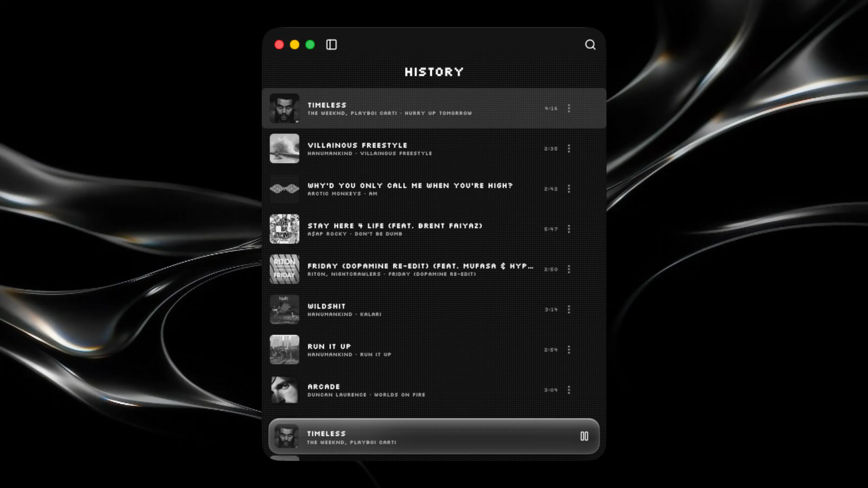Screen dimensions: 868x488
Task: Click the Villainous Freestyle album cover
Action: tap(284, 149)
